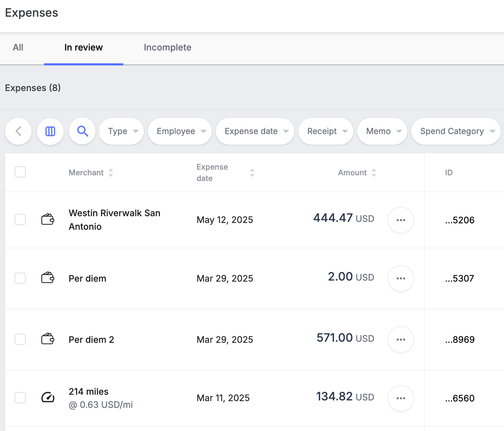The image size is (504, 431).
Task: Check the Westin Riverwalk San Antonio row
Action: point(20,220)
